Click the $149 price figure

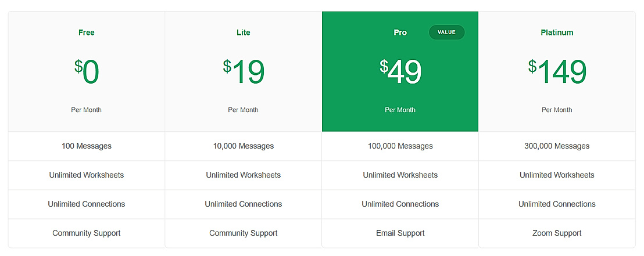(x=557, y=73)
